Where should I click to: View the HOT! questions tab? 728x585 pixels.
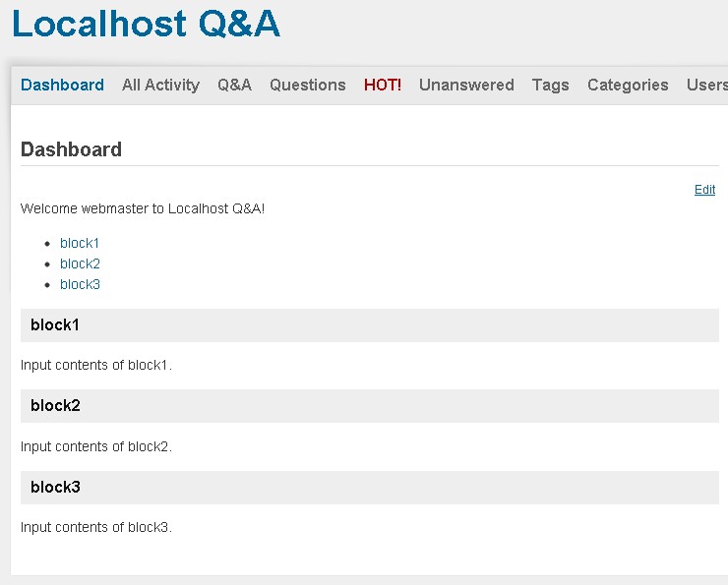pos(383,86)
